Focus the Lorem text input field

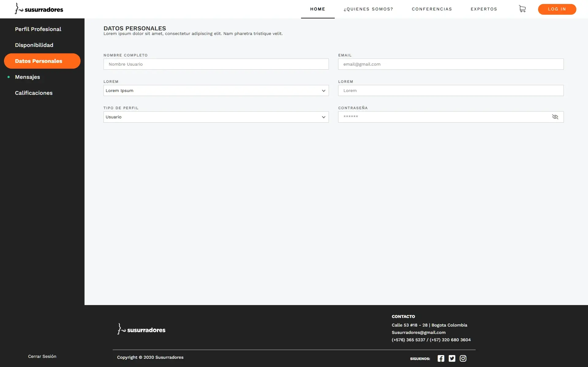[451, 90]
